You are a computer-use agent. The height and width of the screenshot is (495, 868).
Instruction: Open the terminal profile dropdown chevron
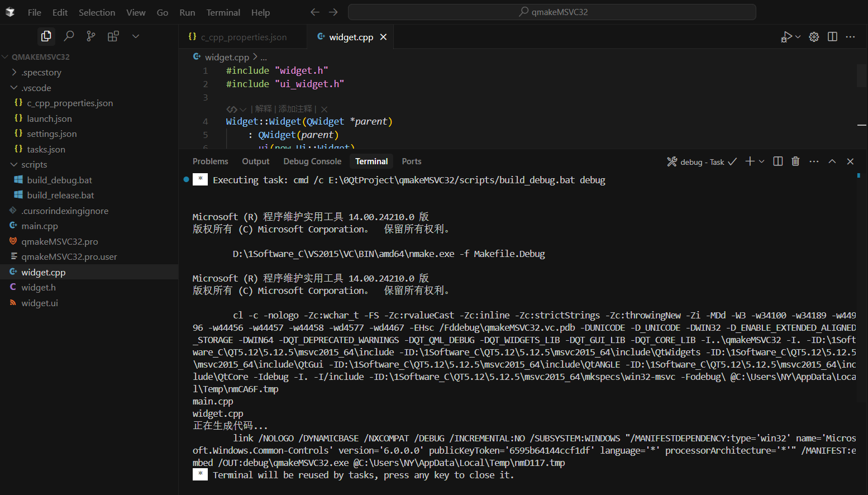click(761, 161)
